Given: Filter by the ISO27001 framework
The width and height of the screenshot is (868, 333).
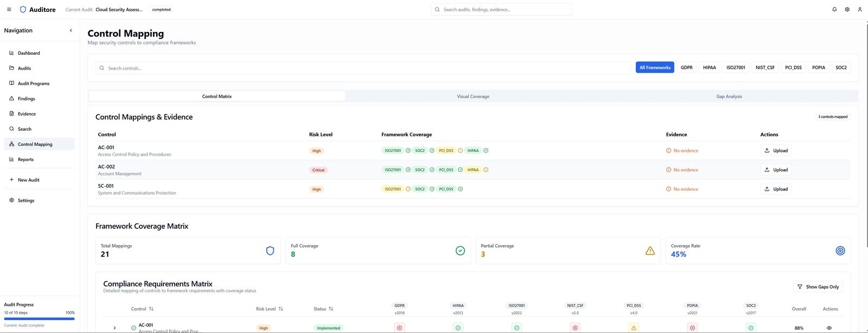Looking at the screenshot, I should tap(736, 68).
